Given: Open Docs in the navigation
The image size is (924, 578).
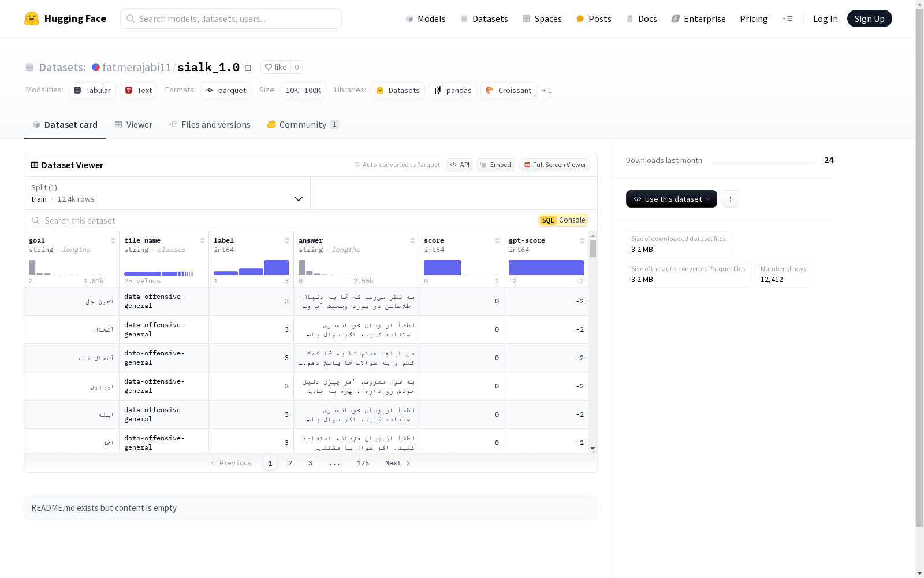Looking at the screenshot, I should click(642, 18).
